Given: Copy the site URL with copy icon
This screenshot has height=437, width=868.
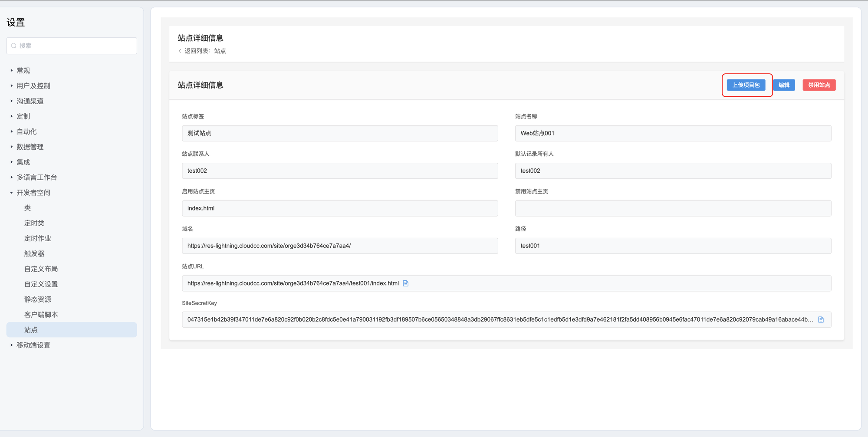Looking at the screenshot, I should pyautogui.click(x=406, y=283).
